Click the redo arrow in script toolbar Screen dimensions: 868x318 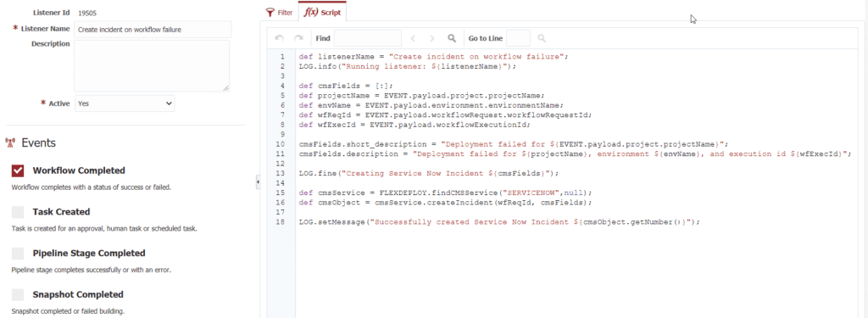[298, 38]
